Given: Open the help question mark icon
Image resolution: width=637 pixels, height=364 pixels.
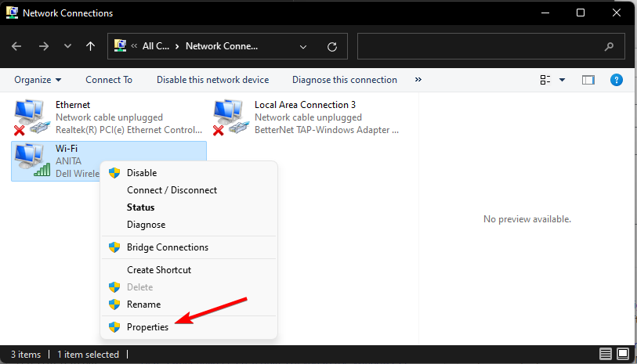Looking at the screenshot, I should (x=617, y=80).
